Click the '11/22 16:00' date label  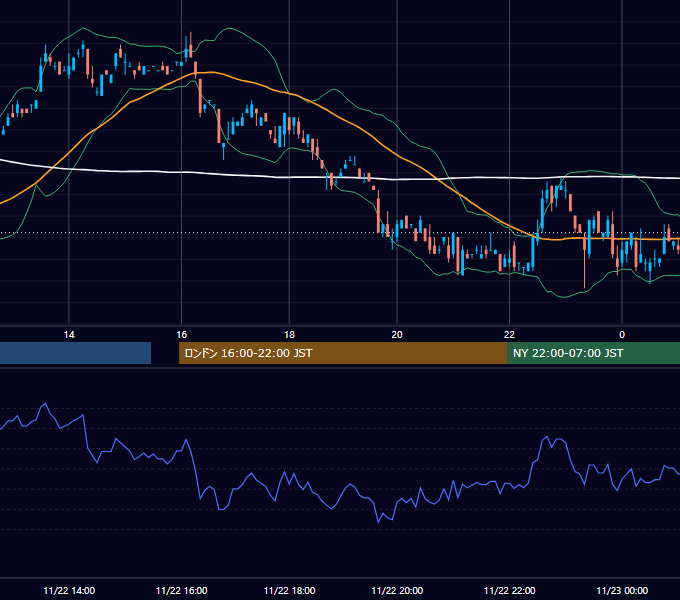(181, 590)
